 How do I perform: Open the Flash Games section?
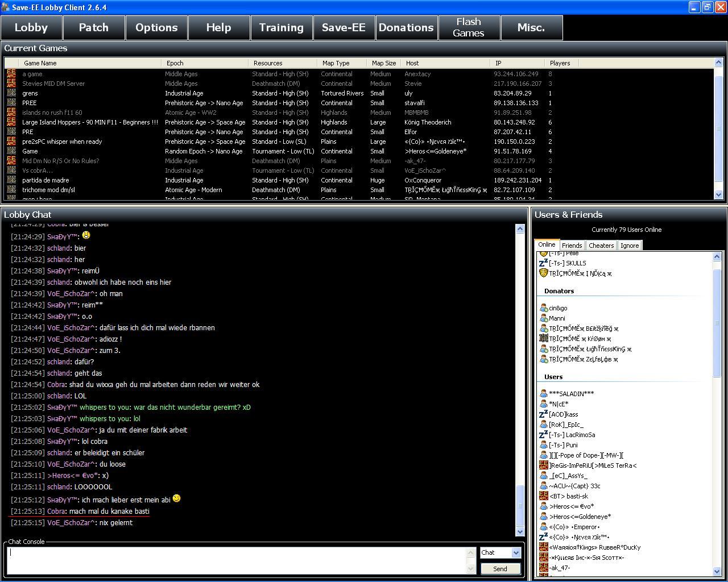click(x=469, y=27)
